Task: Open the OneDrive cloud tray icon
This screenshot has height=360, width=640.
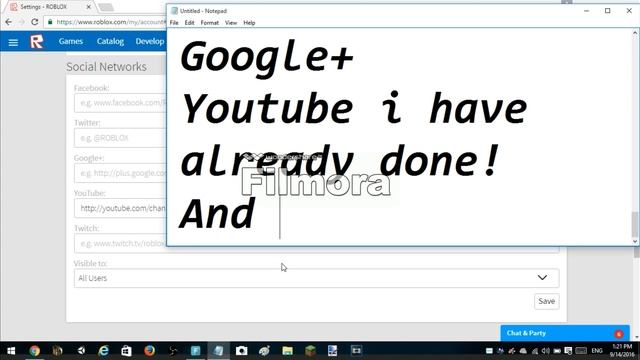Action: [x=523, y=351]
